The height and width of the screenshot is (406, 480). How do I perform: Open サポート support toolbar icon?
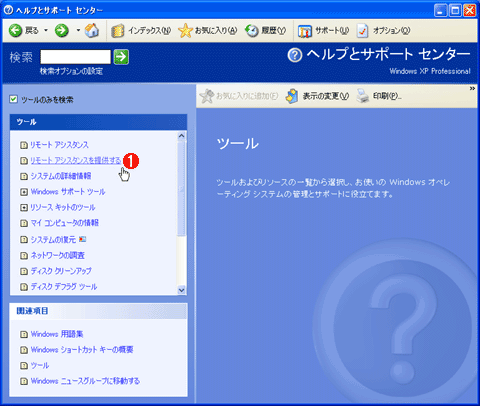click(x=305, y=31)
